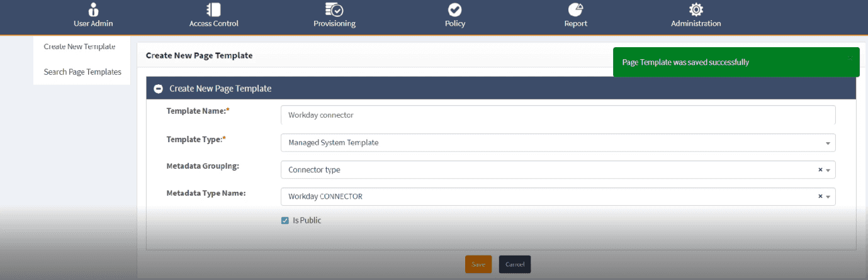Go to Search Page Templates
This screenshot has width=868, height=280.
click(x=82, y=72)
